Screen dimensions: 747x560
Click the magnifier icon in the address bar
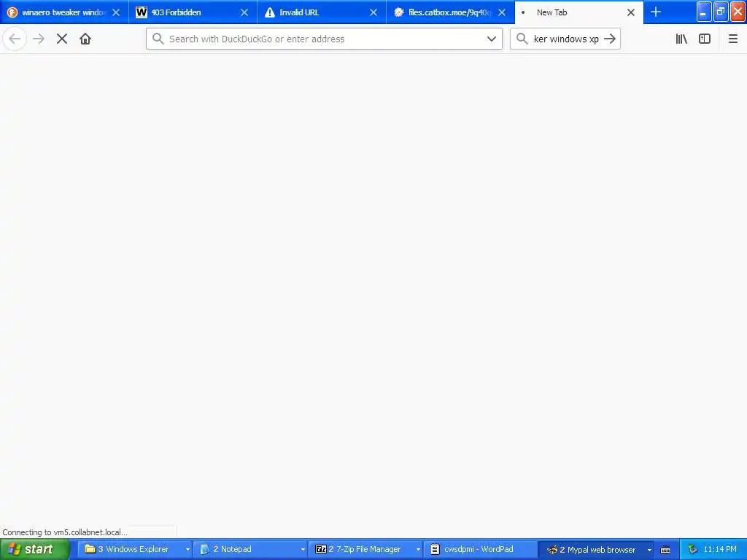(158, 39)
